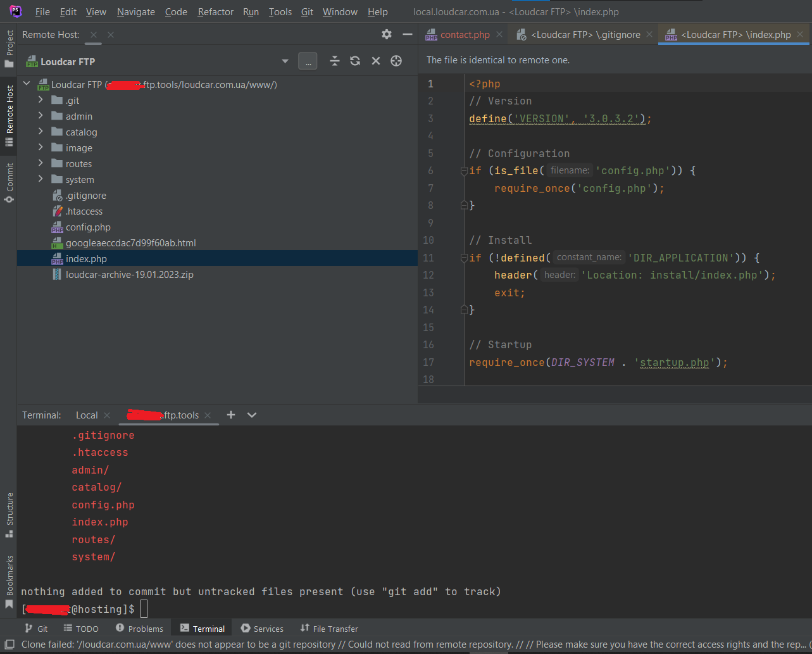Switch to the Local terminal tab

87,415
